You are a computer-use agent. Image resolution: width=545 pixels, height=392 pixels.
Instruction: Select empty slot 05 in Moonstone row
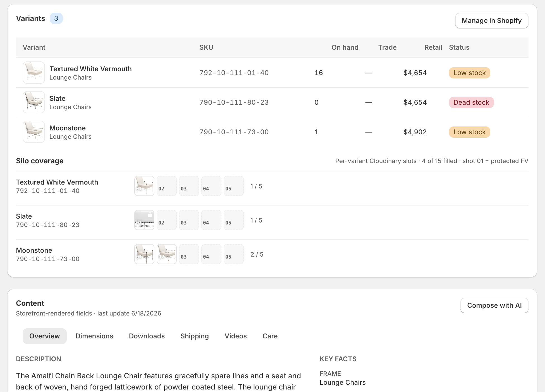[234, 254]
